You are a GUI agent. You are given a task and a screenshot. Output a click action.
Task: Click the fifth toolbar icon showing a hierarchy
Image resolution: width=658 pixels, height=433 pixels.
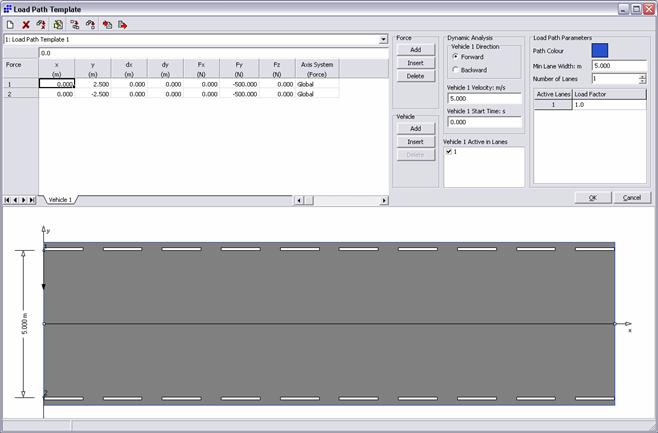[x=74, y=24]
